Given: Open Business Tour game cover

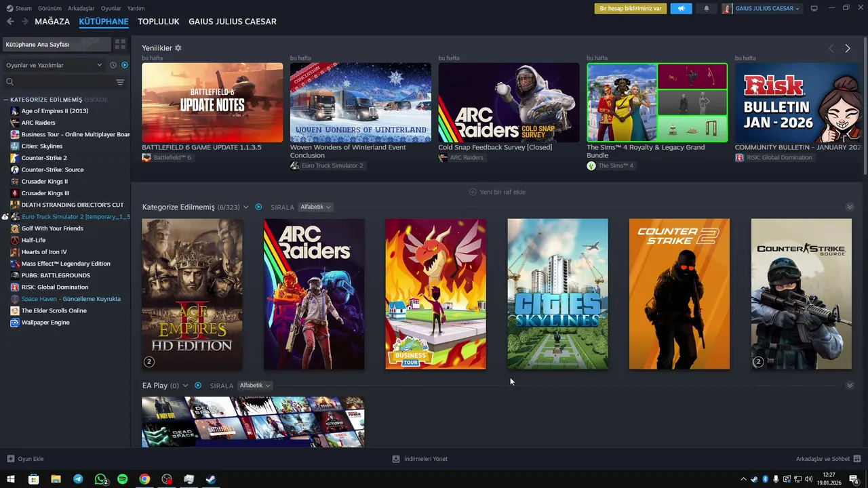Looking at the screenshot, I should point(435,294).
